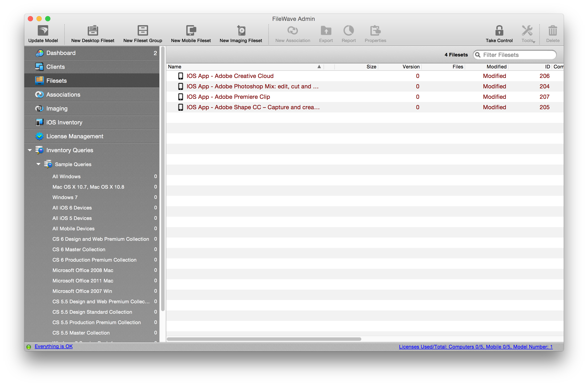The width and height of the screenshot is (588, 386).
Task: Click the Update Model toolbar icon
Action: pos(43,33)
